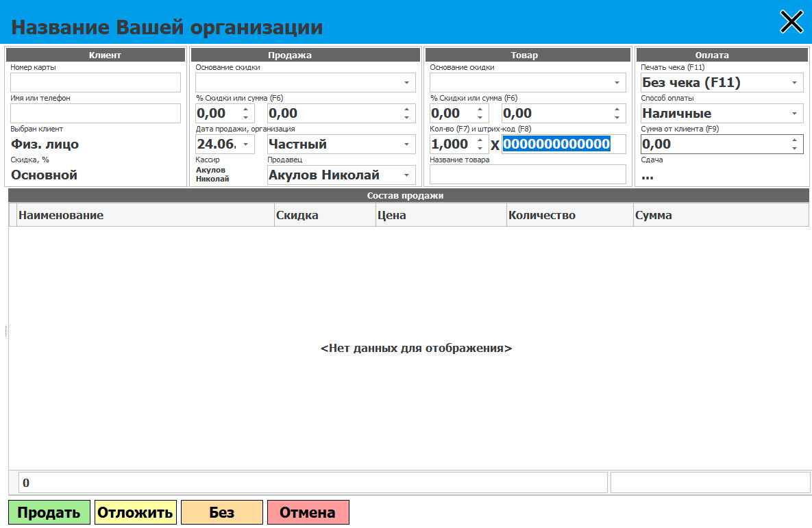Open the sale date picker dropdown
This screenshot has height=528, width=812.
click(245, 144)
